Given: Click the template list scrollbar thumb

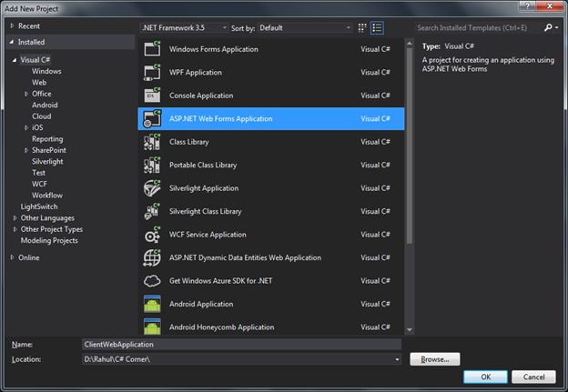Looking at the screenshot, I should (x=410, y=146).
